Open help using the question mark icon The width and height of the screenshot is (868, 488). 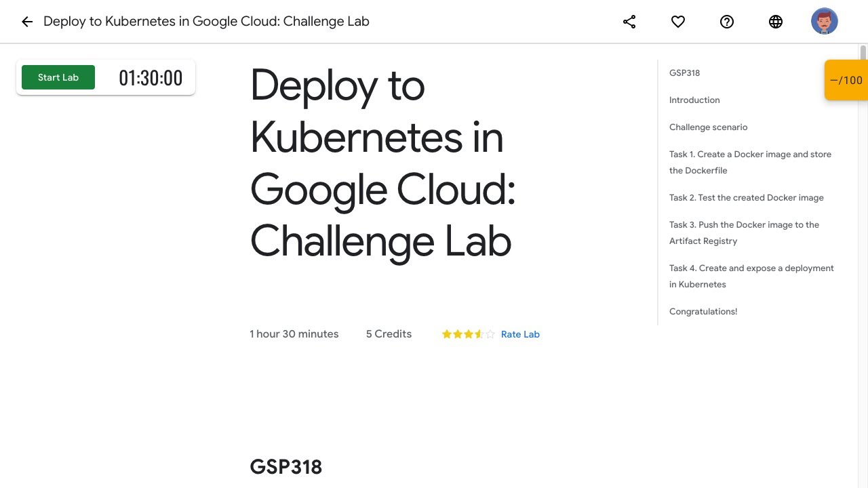(x=727, y=22)
